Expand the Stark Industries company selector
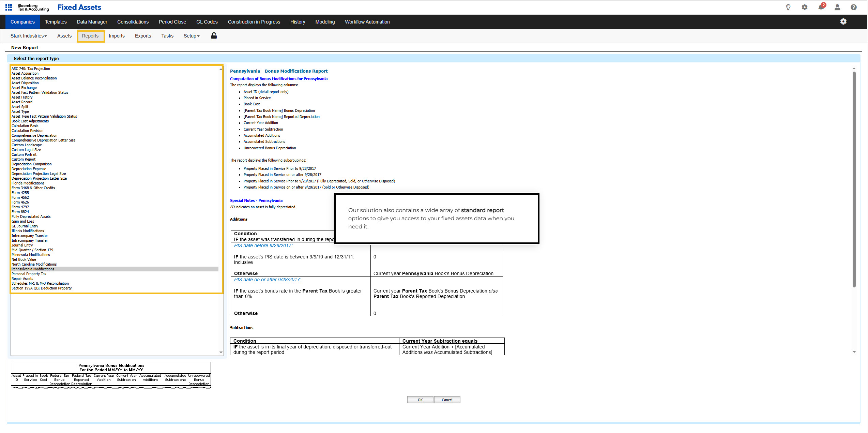 point(29,36)
